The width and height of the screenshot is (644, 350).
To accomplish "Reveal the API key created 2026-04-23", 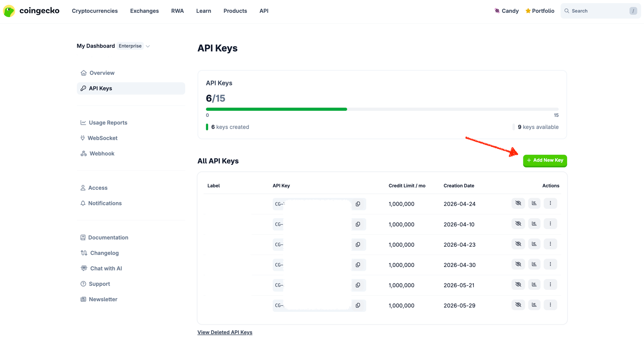I will tap(518, 244).
